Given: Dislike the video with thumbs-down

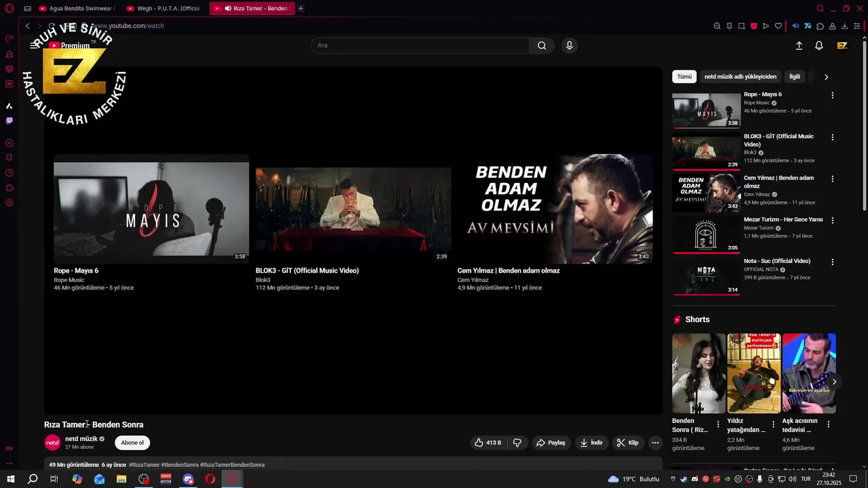Looking at the screenshot, I should click(517, 443).
